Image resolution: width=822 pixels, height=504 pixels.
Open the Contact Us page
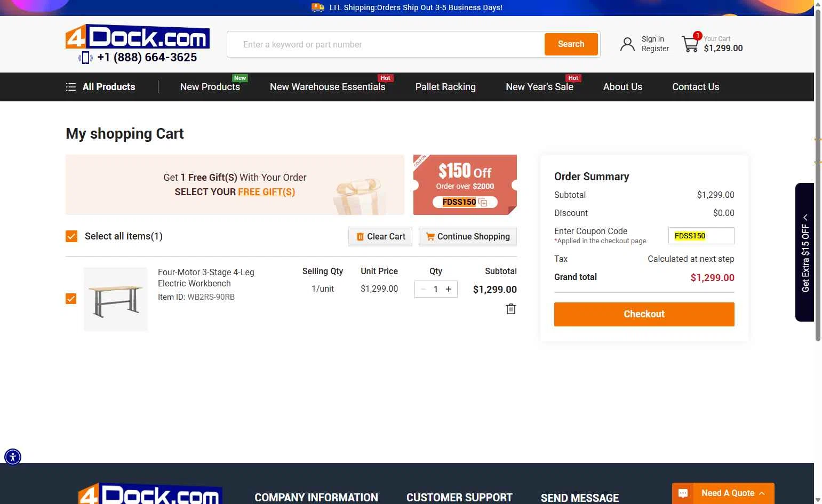[x=696, y=87]
